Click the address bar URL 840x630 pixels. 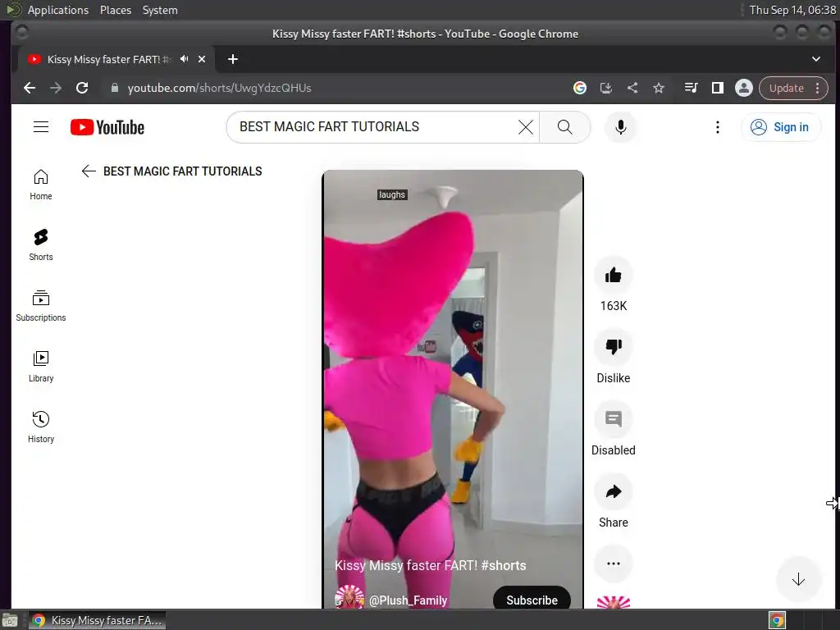220,88
